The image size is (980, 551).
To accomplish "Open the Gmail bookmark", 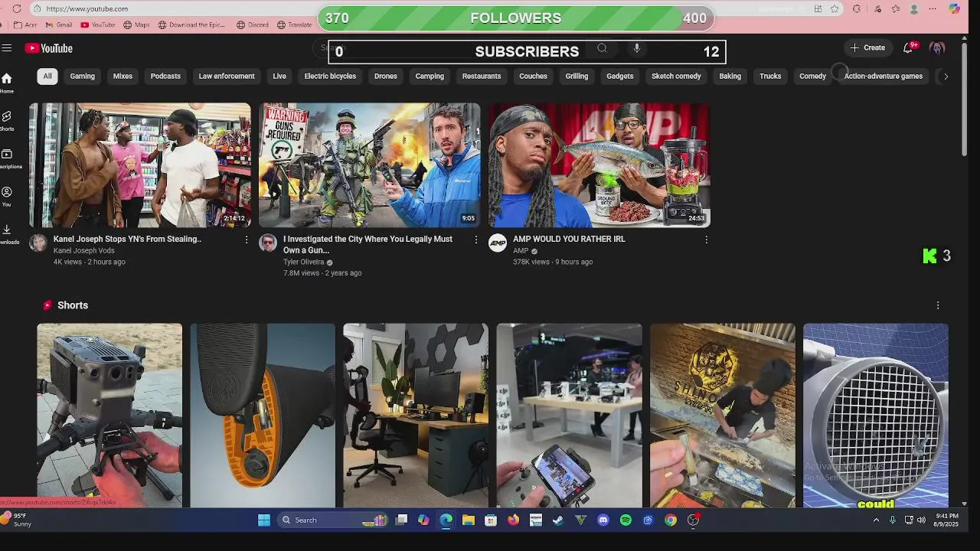I will point(59,24).
